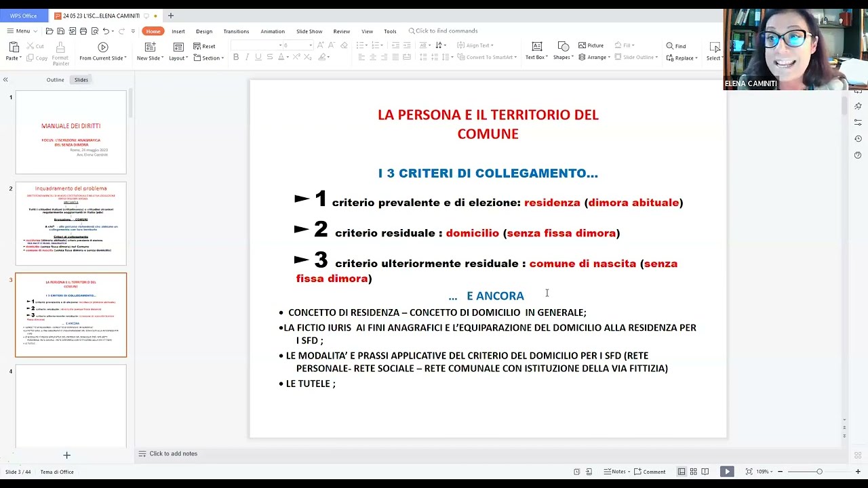Click to add notes area

(173, 454)
